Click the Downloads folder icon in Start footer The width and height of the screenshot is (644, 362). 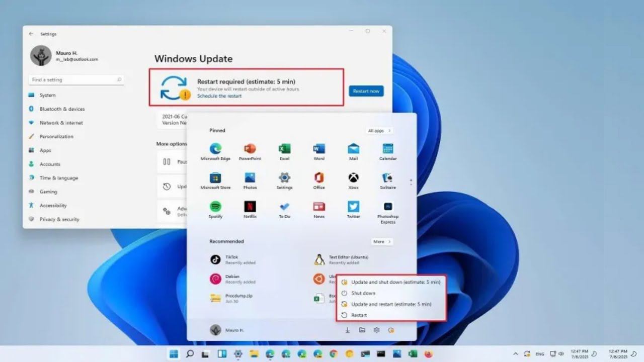click(347, 330)
